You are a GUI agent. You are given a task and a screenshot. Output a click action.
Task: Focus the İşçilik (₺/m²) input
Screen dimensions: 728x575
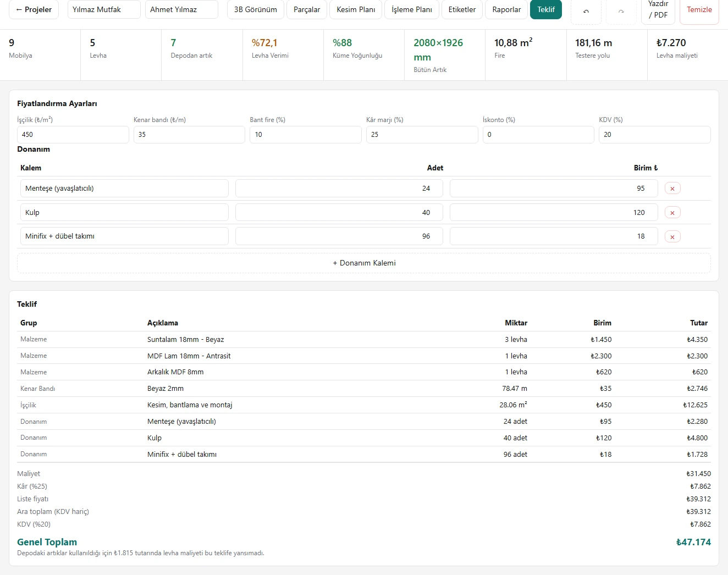tap(73, 135)
